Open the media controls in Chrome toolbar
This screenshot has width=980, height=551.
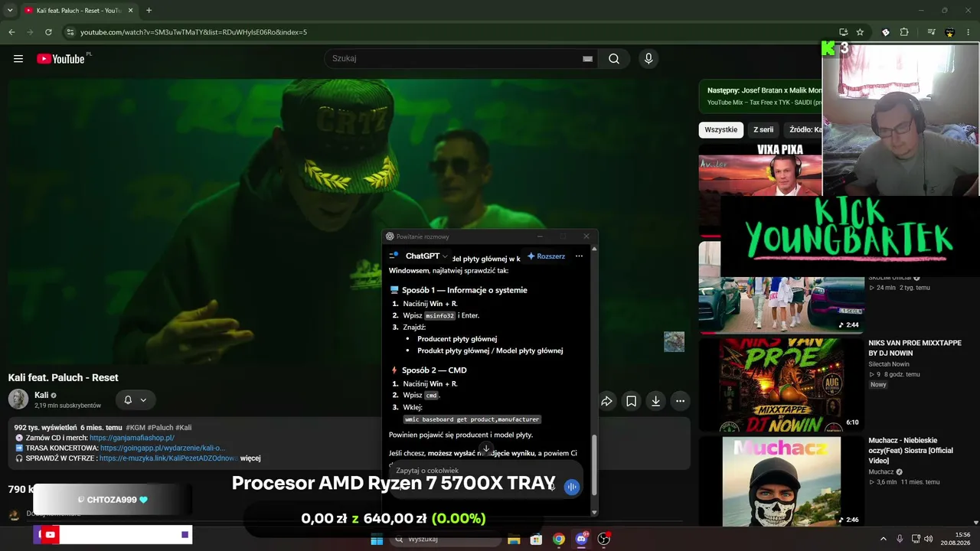931,32
